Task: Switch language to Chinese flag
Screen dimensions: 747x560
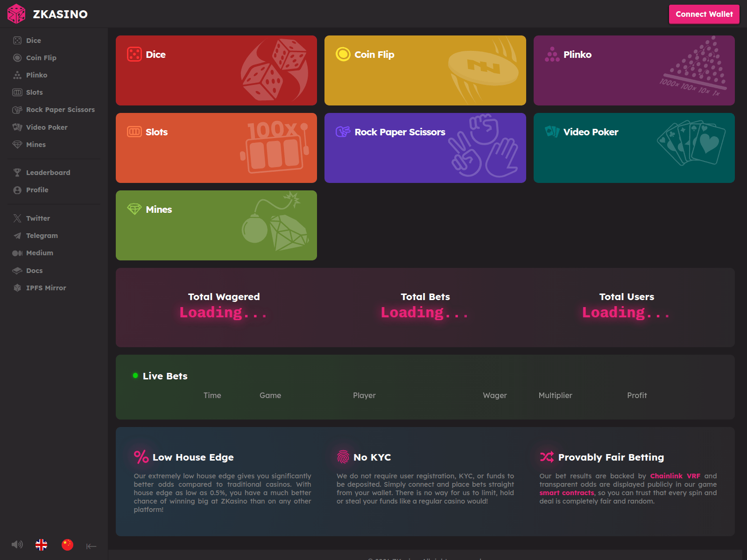Action: pyautogui.click(x=68, y=545)
